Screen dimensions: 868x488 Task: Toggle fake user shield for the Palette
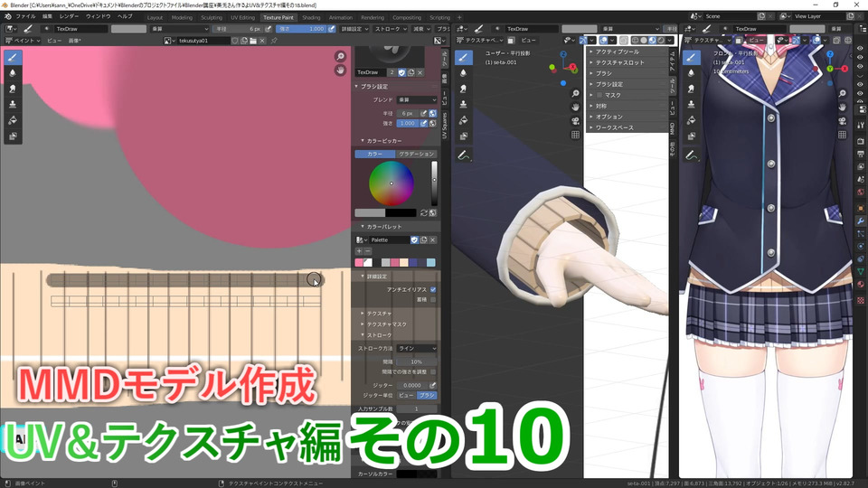tap(414, 239)
